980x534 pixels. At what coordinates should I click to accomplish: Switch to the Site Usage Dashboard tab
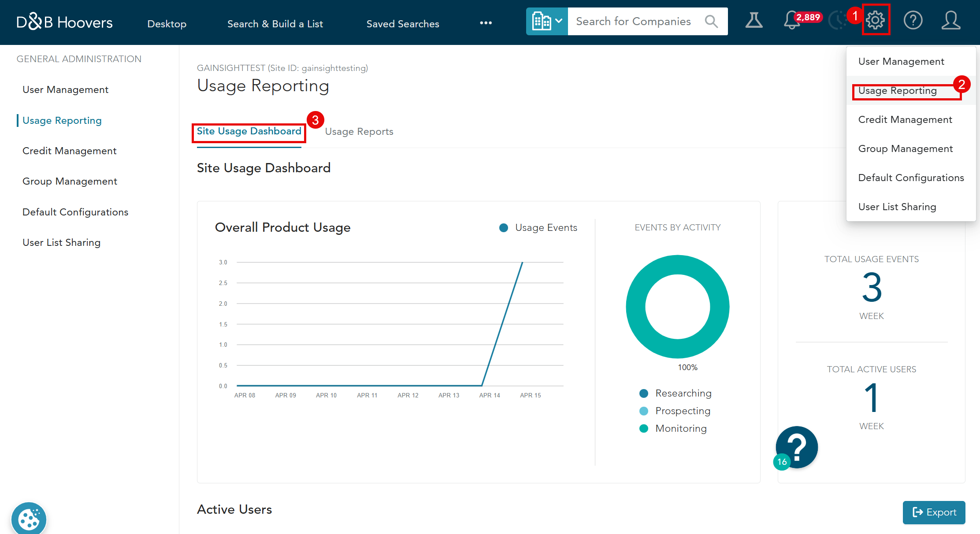pyautogui.click(x=249, y=131)
